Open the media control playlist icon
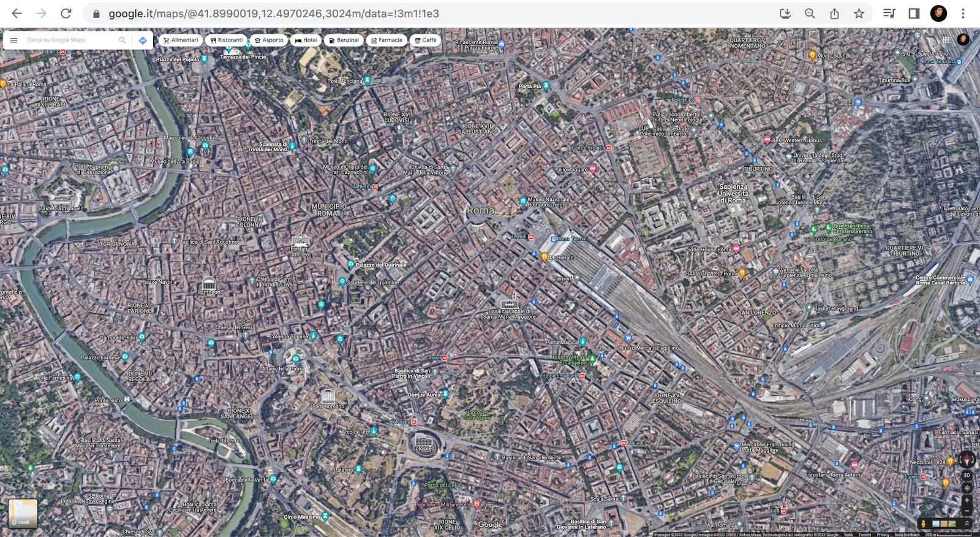 (889, 13)
